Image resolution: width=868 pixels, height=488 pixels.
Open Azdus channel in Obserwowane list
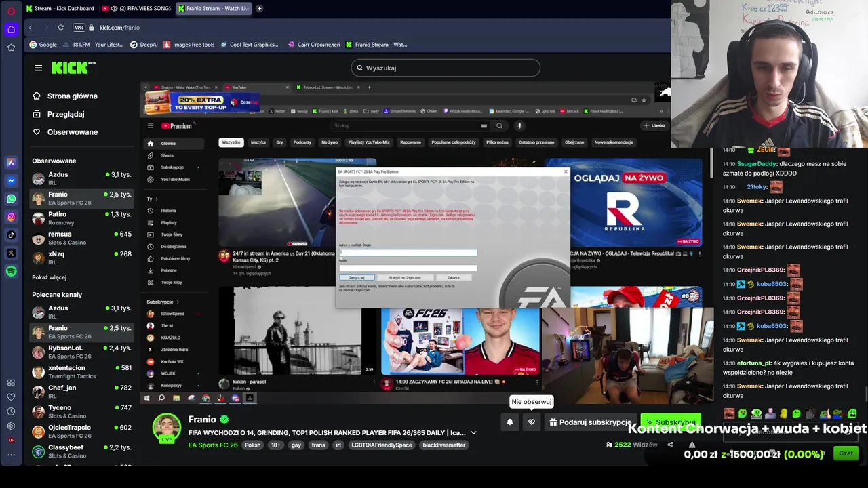(x=81, y=178)
